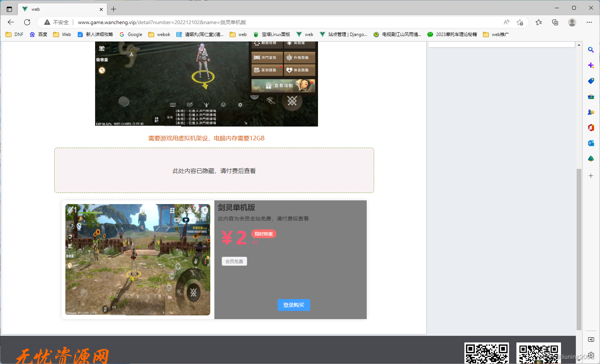This screenshot has height=364, width=600.
Task: Open a new tab with plus icon
Action: point(114,9)
